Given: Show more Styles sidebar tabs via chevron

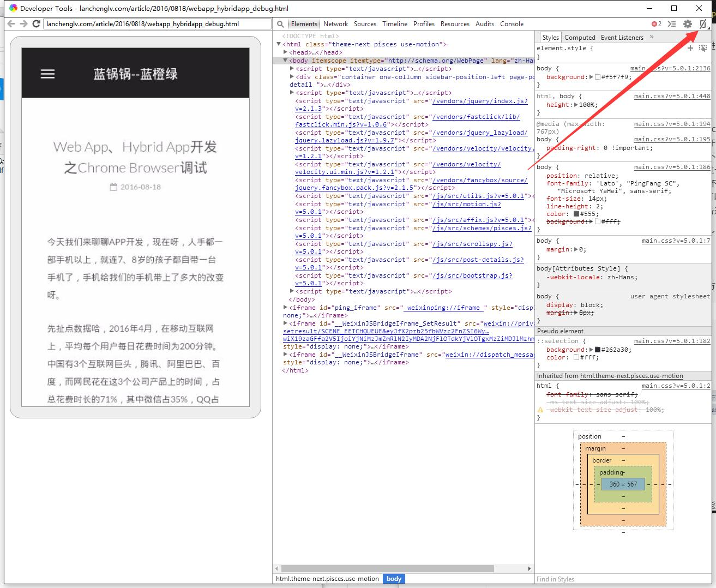Looking at the screenshot, I should 651,37.
